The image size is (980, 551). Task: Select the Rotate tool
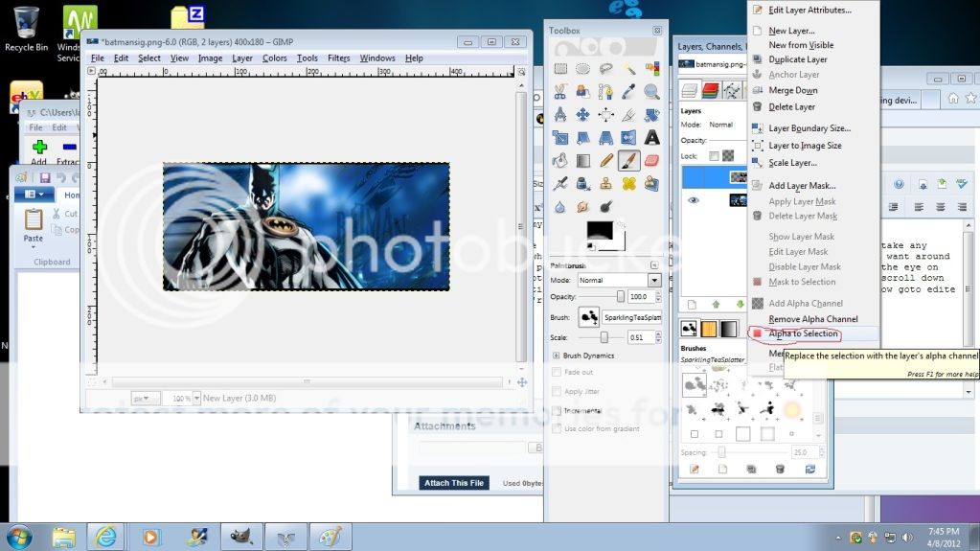(651, 114)
